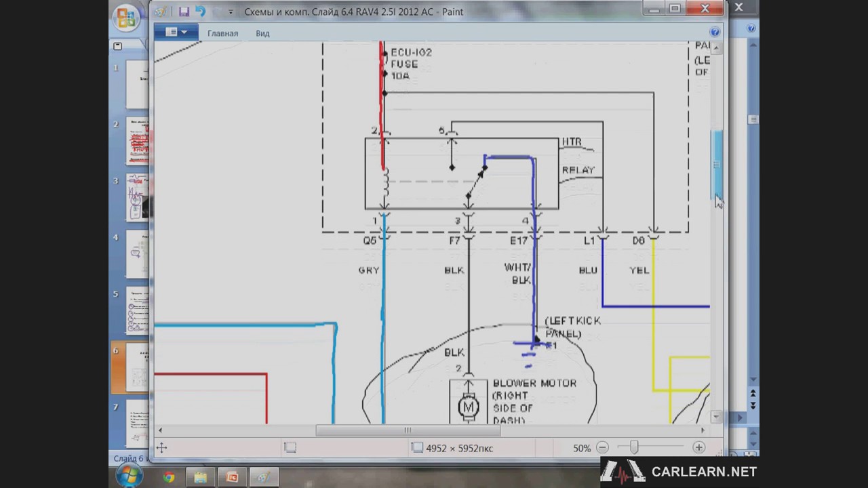Close the PowerPoint window behind Paint
868x488 pixels.
click(738, 7)
